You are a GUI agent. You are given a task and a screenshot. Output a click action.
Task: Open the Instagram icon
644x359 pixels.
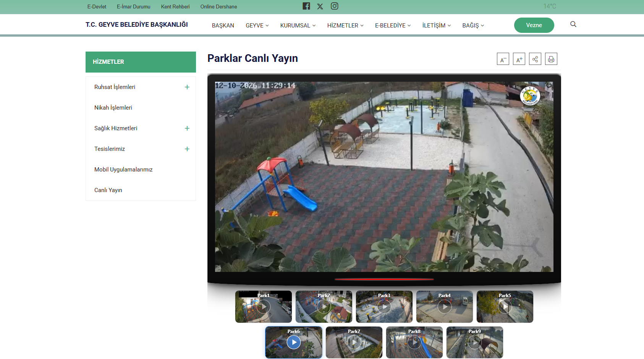tap(335, 6)
